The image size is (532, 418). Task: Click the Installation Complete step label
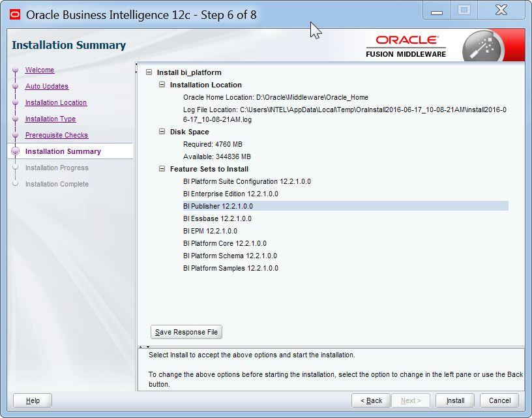(x=57, y=184)
